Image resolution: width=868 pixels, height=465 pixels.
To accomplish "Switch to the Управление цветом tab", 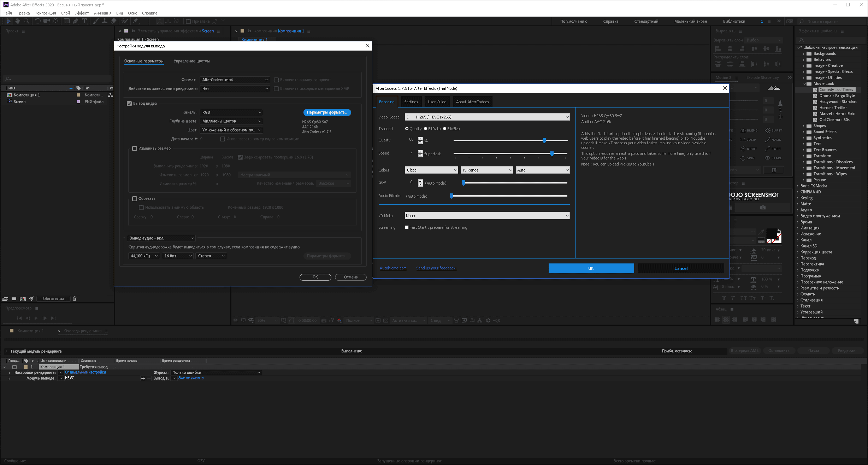I will tap(191, 61).
